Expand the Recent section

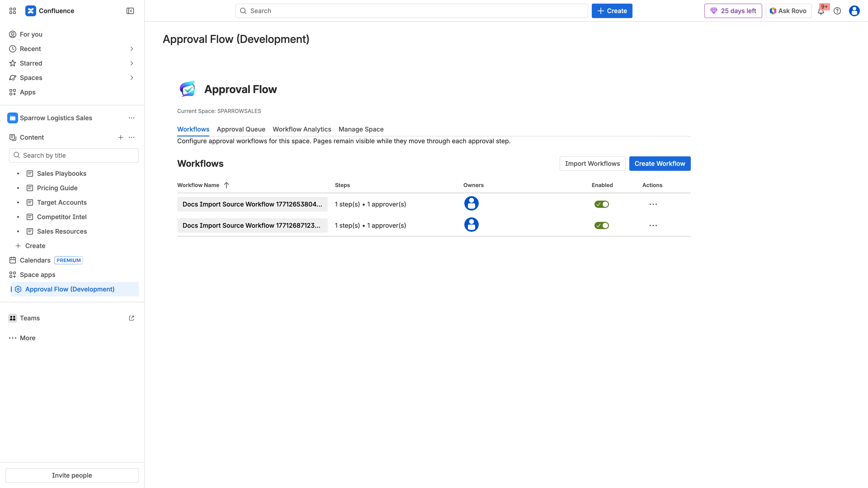(131, 49)
